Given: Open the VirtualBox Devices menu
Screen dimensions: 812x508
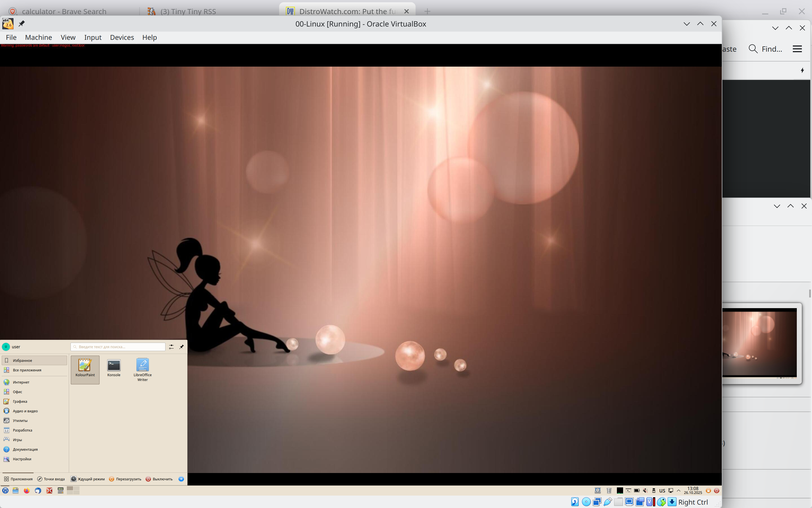Looking at the screenshot, I should (122, 37).
